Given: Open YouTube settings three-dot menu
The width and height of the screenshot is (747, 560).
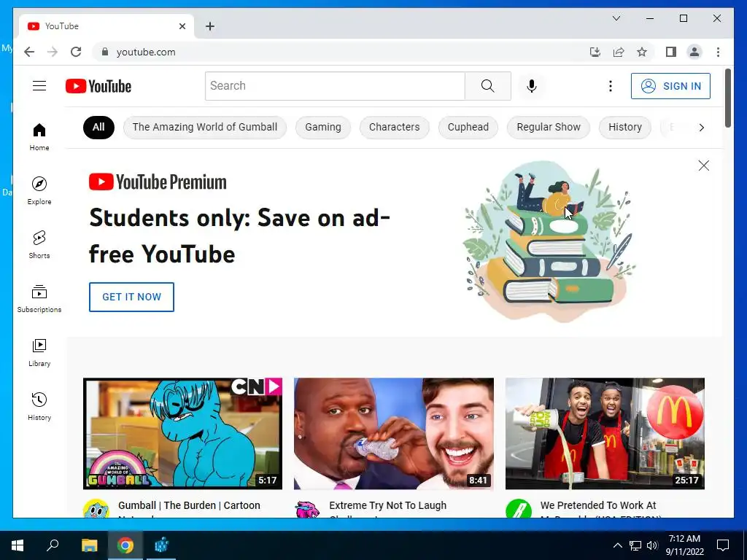Looking at the screenshot, I should click(x=611, y=86).
